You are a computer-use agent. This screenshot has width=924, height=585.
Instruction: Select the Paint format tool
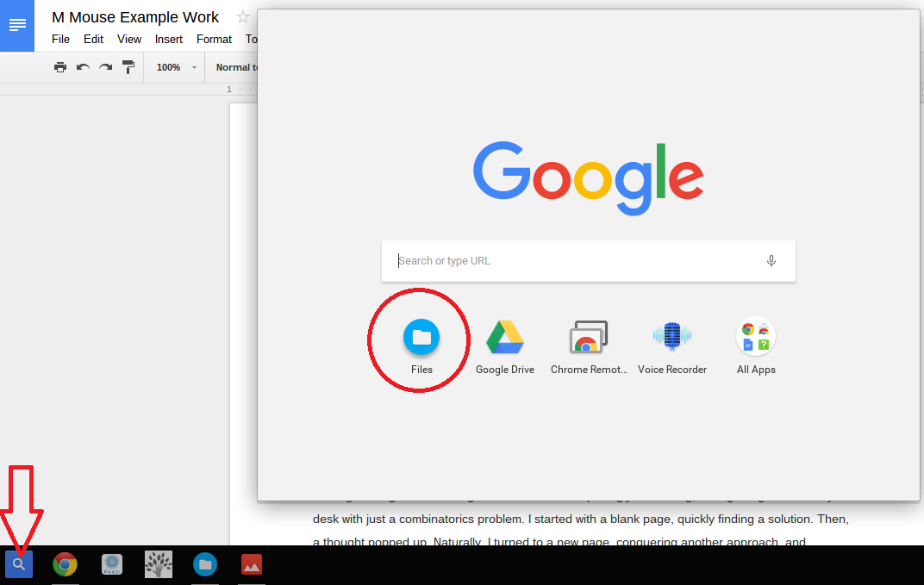point(128,67)
